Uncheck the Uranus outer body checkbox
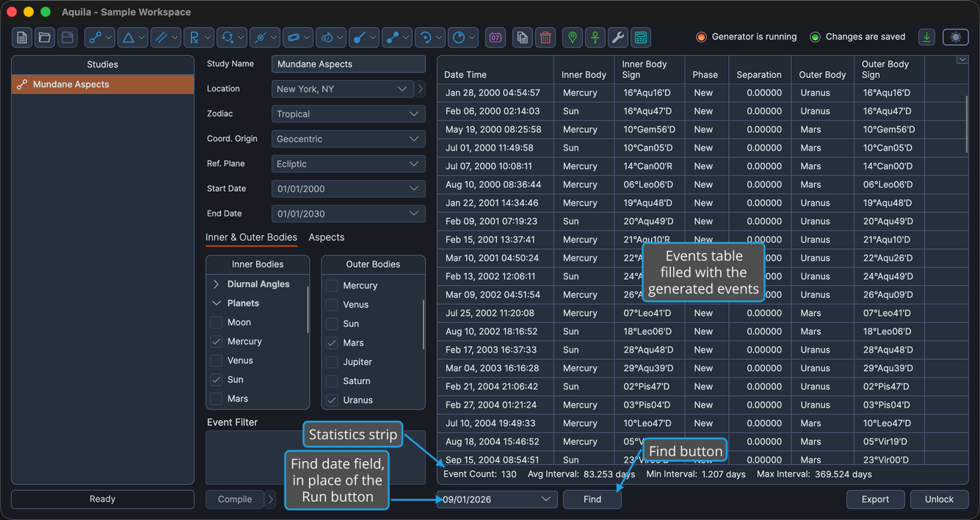The height and width of the screenshot is (520, 980). [332, 400]
